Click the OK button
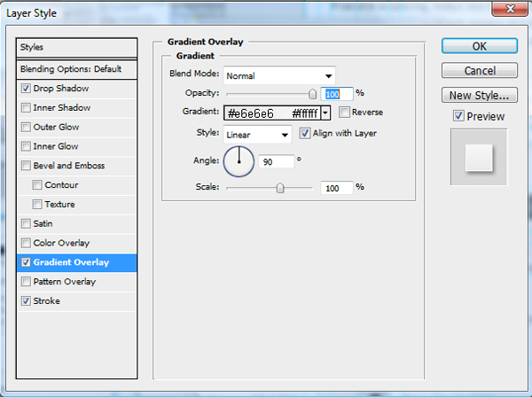Image resolution: width=532 pixels, height=397 pixels. (480, 46)
